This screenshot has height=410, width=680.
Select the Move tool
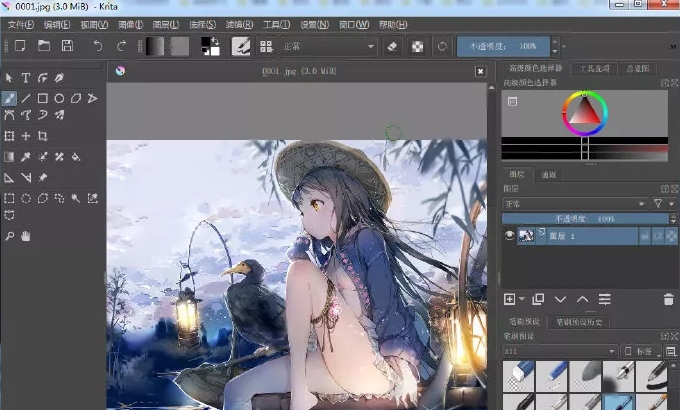tap(26, 136)
